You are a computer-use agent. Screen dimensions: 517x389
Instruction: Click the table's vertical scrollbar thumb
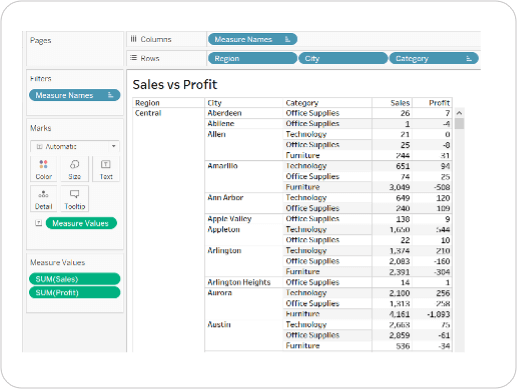459,123
